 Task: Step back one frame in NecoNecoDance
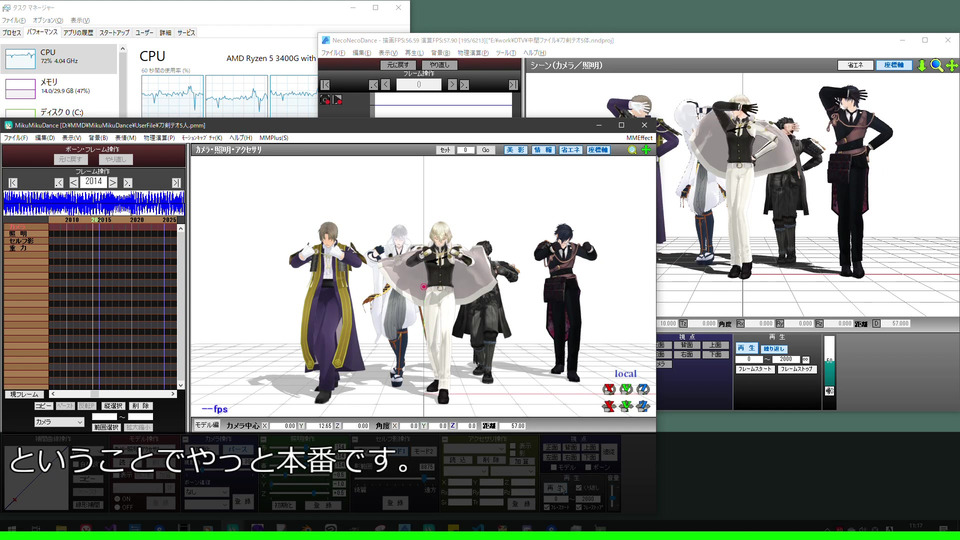pos(386,85)
